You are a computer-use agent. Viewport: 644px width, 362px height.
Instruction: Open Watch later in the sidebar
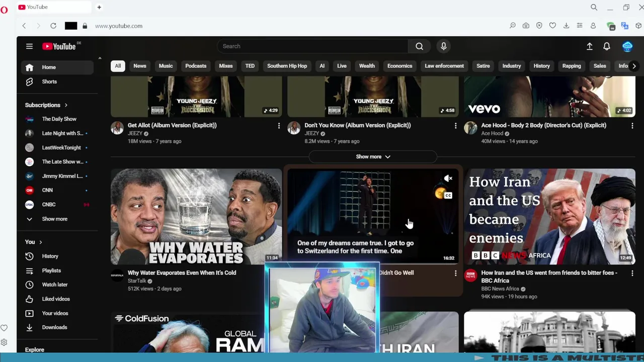[57, 285]
